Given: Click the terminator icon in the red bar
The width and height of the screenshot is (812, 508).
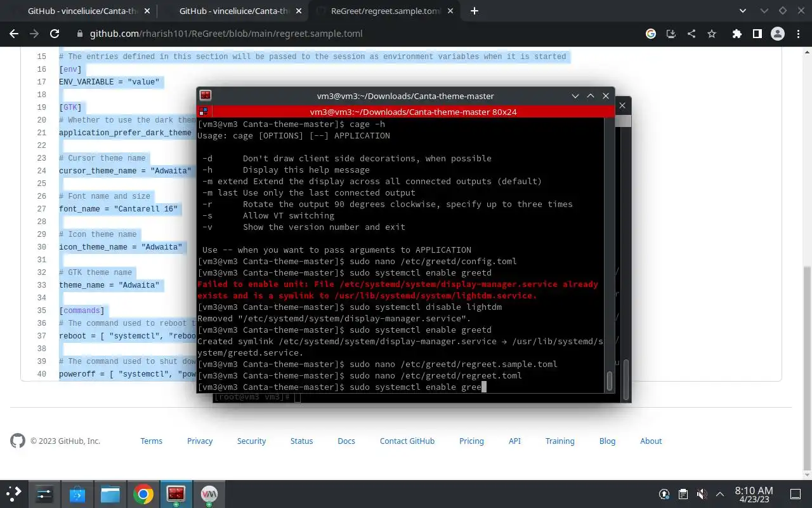Looking at the screenshot, I should (x=204, y=112).
